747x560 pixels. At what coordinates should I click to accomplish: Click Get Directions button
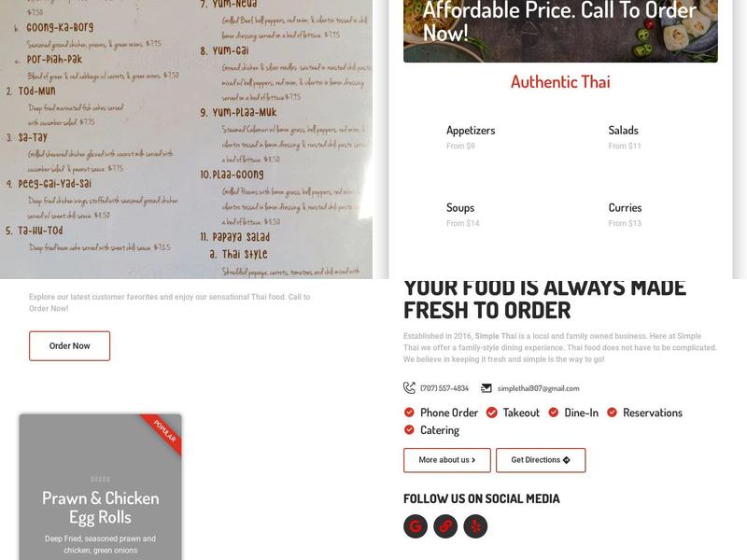click(x=541, y=460)
